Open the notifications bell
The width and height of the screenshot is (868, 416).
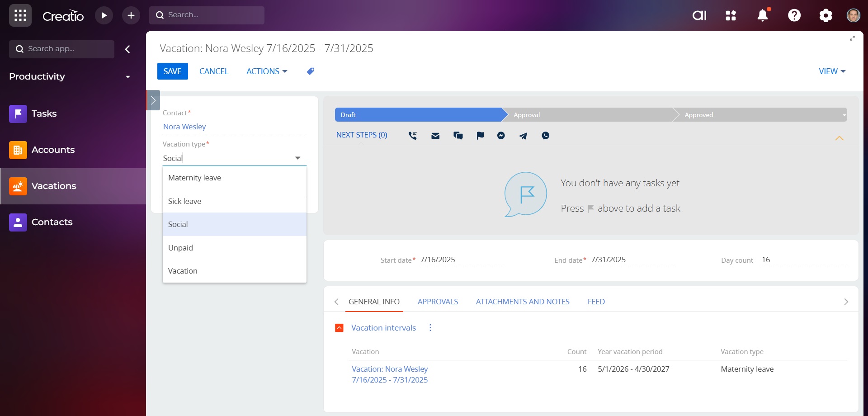pyautogui.click(x=763, y=15)
